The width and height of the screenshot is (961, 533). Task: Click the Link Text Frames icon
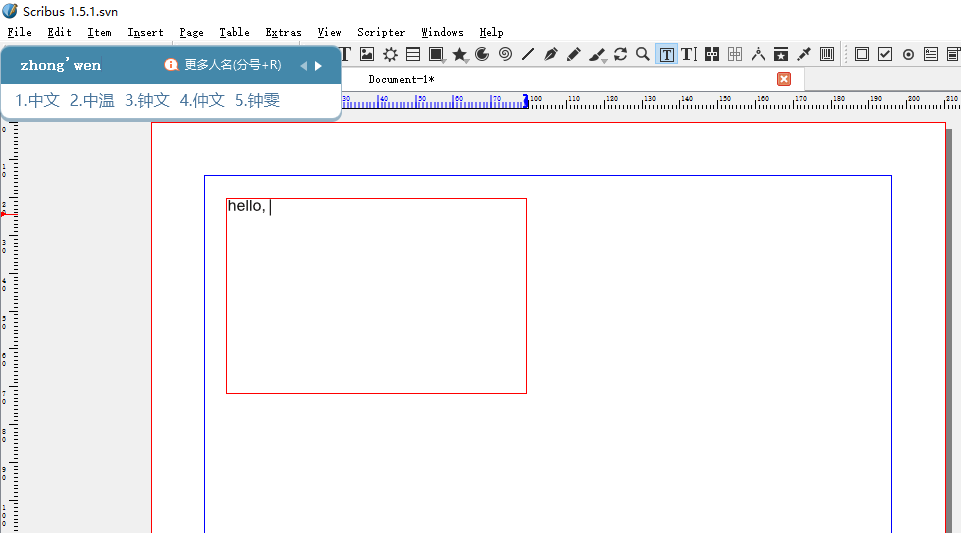tap(712, 54)
